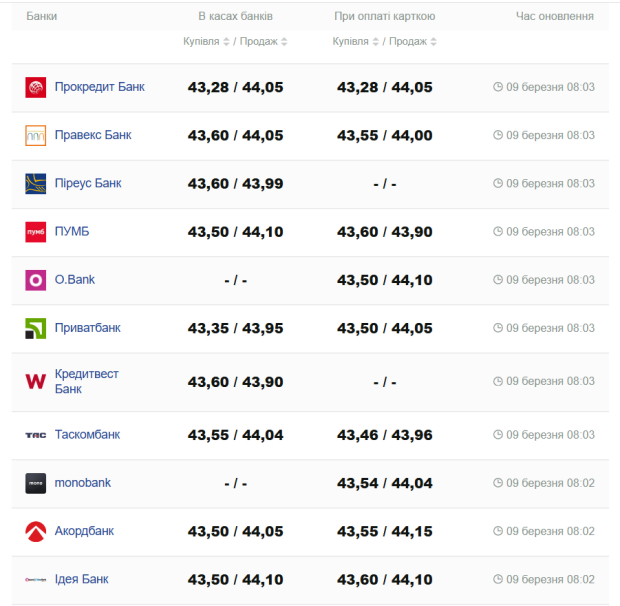Sort by Продаж in the В касах банків column
Screen dimensions: 620x606
point(265,42)
